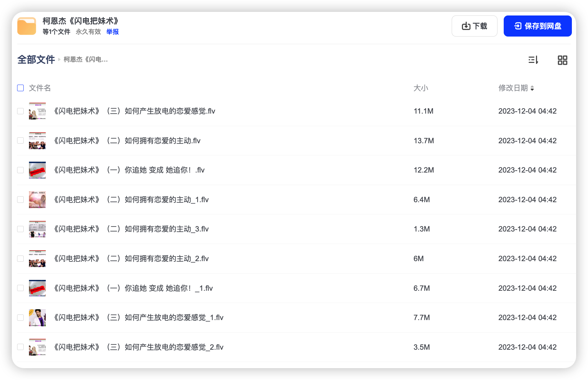The height and width of the screenshot is (380, 588).
Task: Open thumbnail of 如何产生放电的恋爱感觉_1.flv
Action: click(37, 317)
